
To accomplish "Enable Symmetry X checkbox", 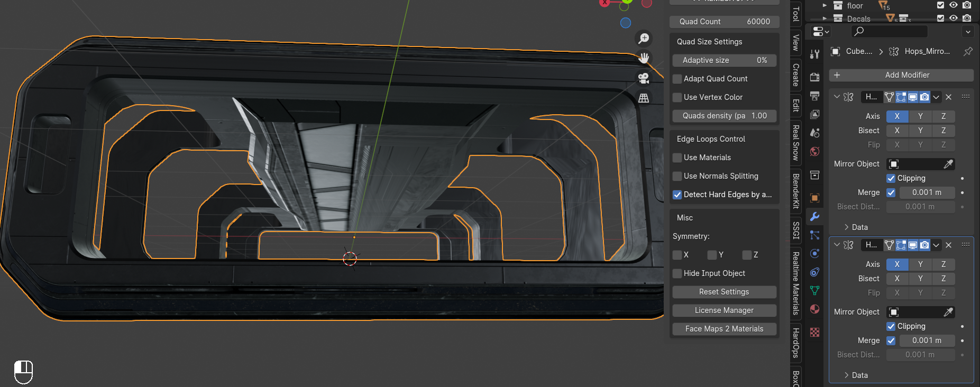I will pyautogui.click(x=677, y=255).
